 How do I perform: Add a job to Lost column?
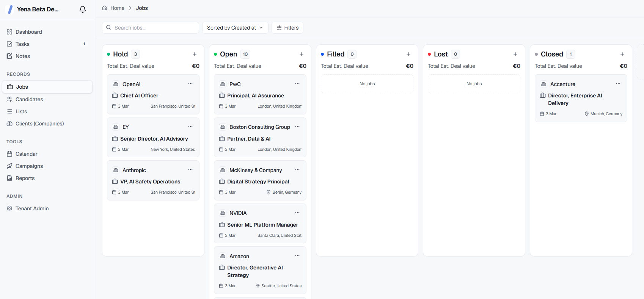(515, 54)
